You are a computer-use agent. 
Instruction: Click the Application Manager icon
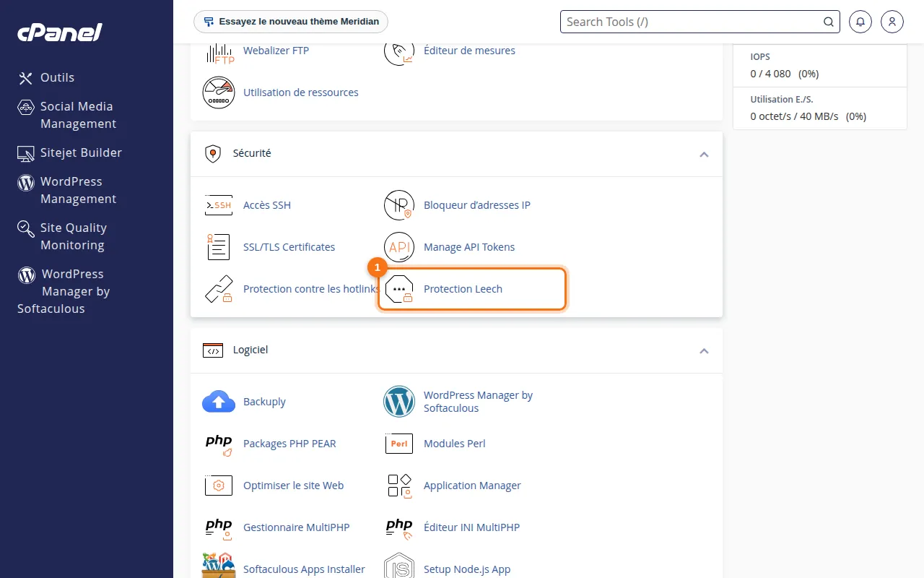[398, 486]
